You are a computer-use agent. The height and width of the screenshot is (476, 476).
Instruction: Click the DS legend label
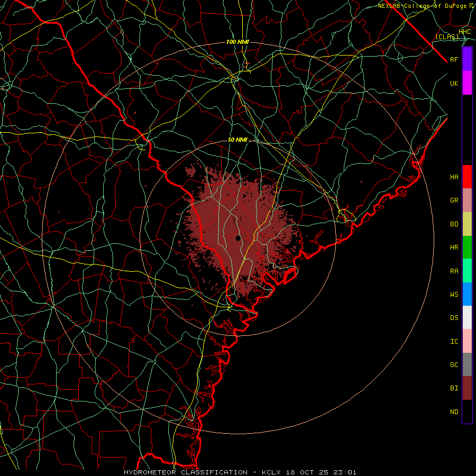[x=454, y=318]
